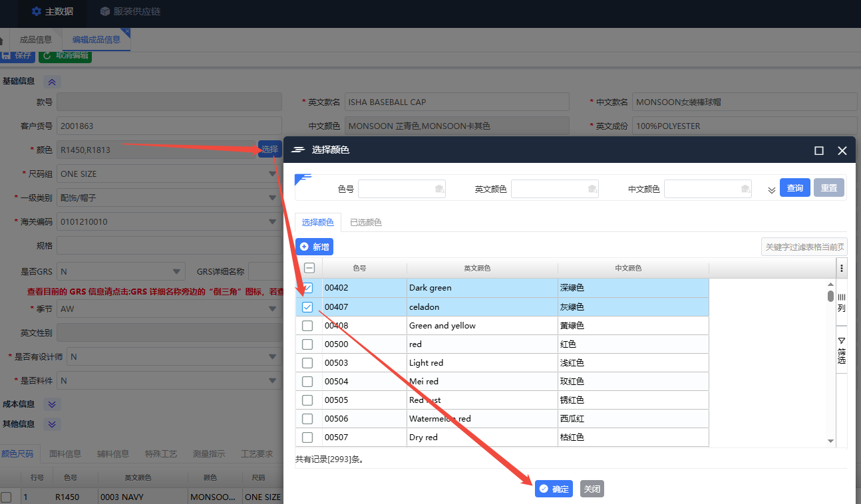Click the clear icon in 中文颜色 field

coord(745,189)
